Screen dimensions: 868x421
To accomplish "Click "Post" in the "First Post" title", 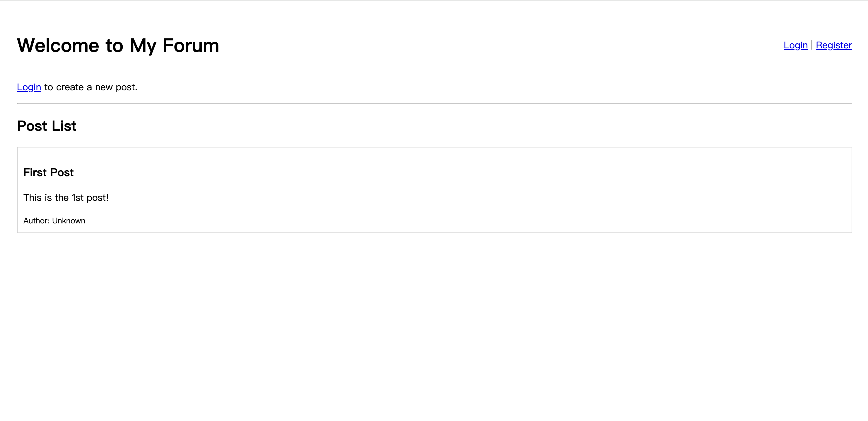I will coord(62,173).
